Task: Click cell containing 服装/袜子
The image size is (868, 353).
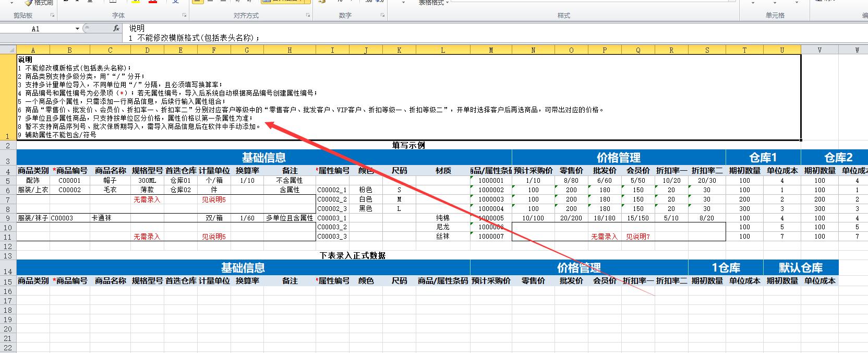Action: 33,218
